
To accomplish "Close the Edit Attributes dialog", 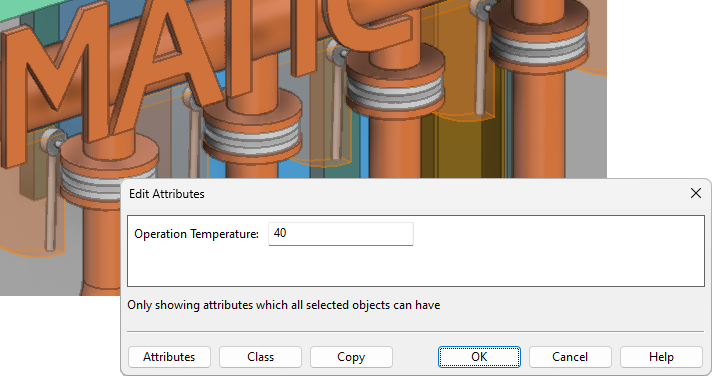I will (x=696, y=193).
